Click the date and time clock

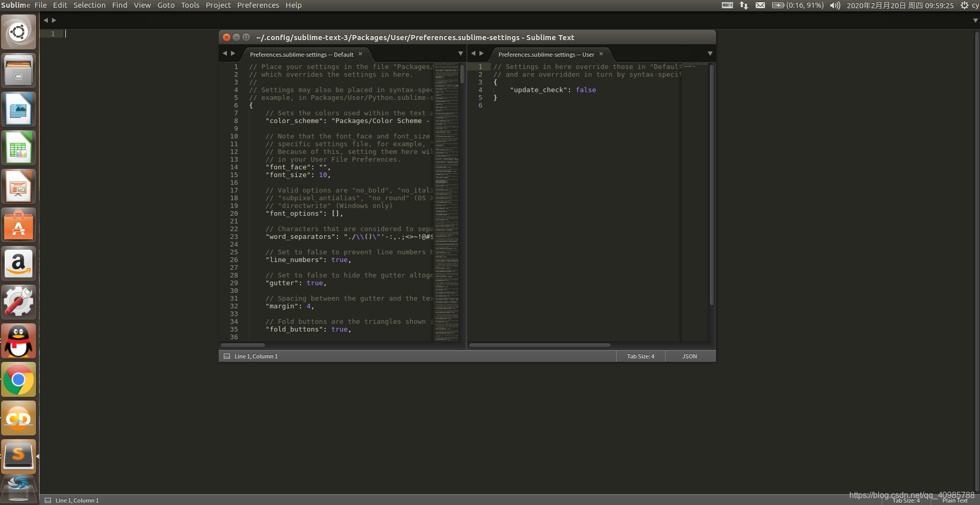click(900, 5)
